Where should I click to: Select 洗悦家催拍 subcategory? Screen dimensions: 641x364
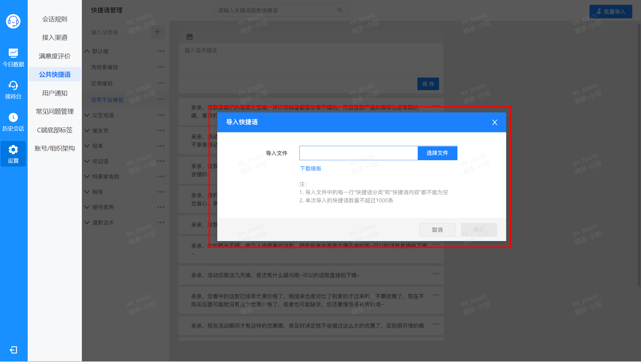pyautogui.click(x=104, y=67)
